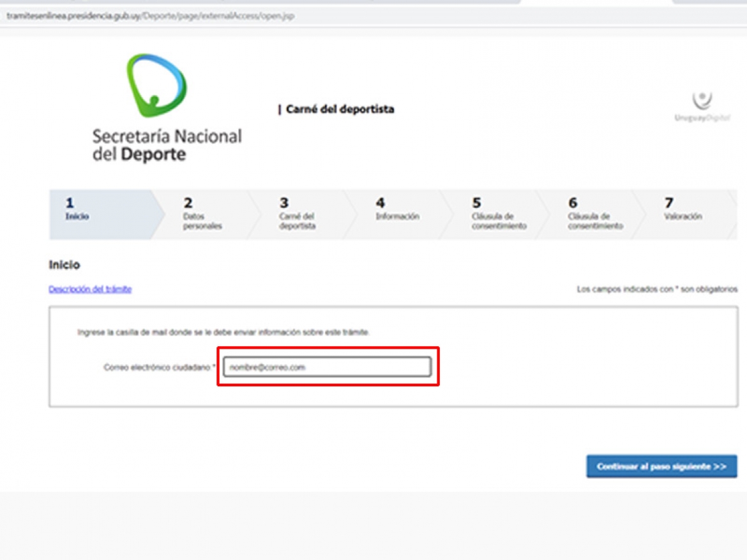747x560 pixels.
Task: Click the green Secretaría Nacional del Deporte emblem
Action: 156,86
